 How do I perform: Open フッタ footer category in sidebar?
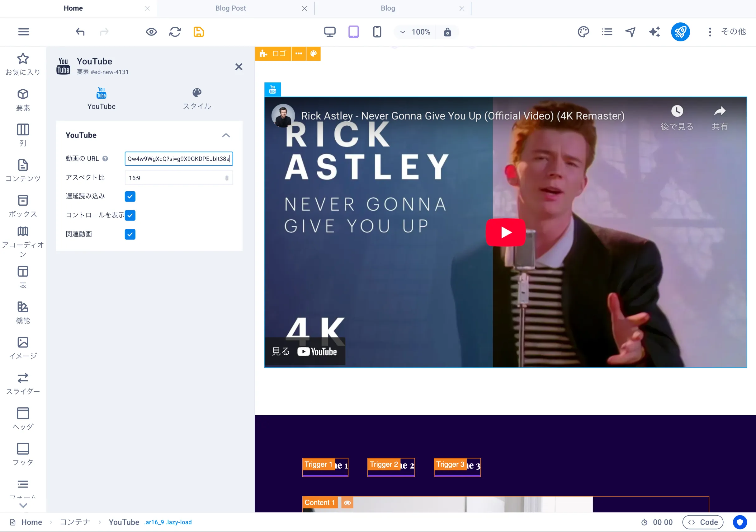23,454
